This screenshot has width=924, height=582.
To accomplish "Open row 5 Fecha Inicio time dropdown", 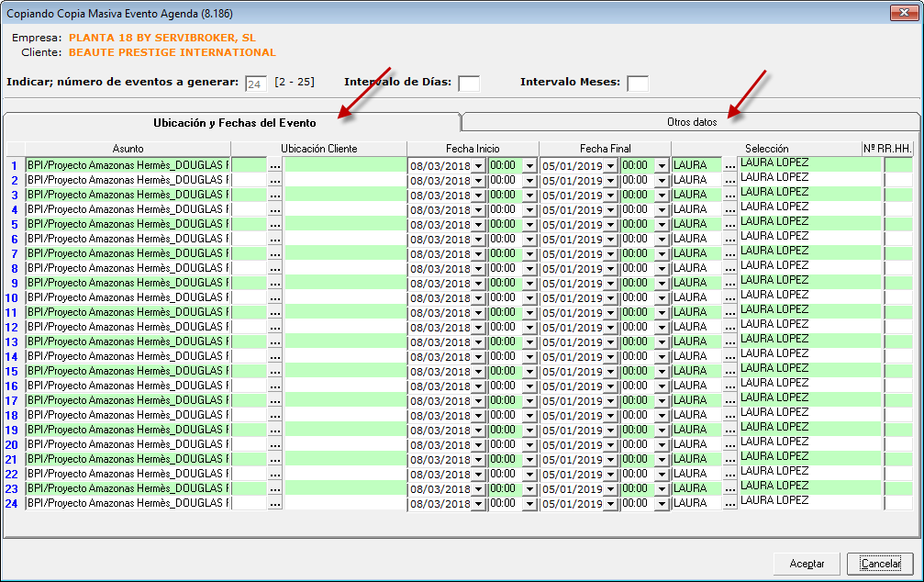I will pyautogui.click(x=529, y=225).
